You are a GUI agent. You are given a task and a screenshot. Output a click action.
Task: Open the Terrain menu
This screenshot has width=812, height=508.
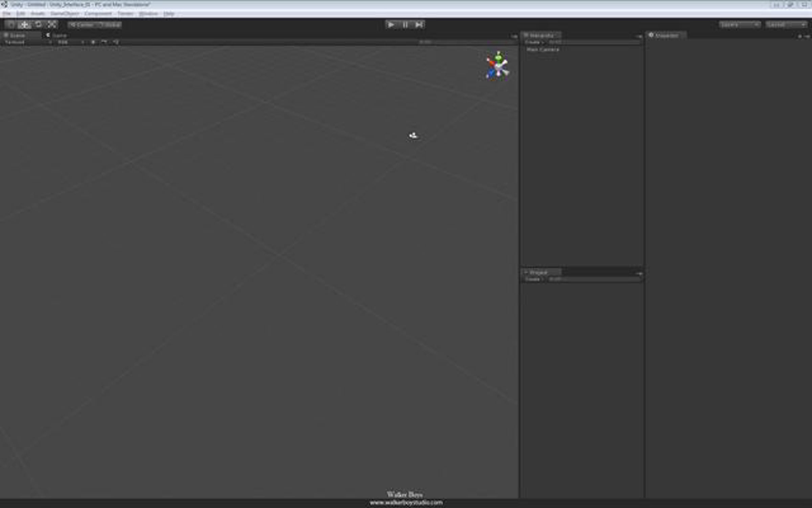pos(126,14)
